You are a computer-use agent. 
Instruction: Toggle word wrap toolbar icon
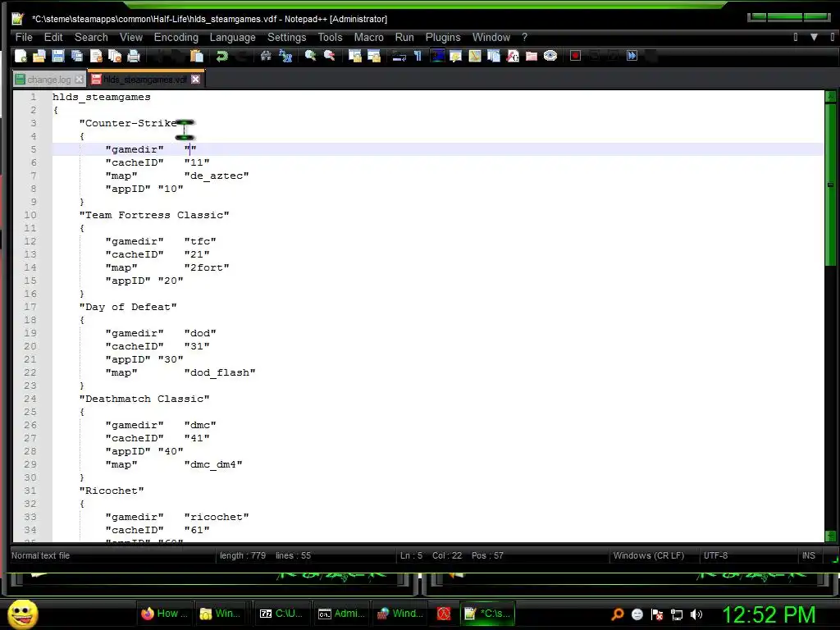(399, 56)
